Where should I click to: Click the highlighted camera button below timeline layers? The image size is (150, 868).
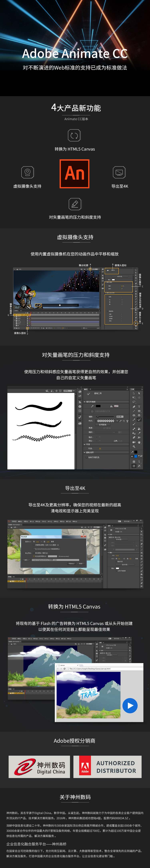[27, 328]
